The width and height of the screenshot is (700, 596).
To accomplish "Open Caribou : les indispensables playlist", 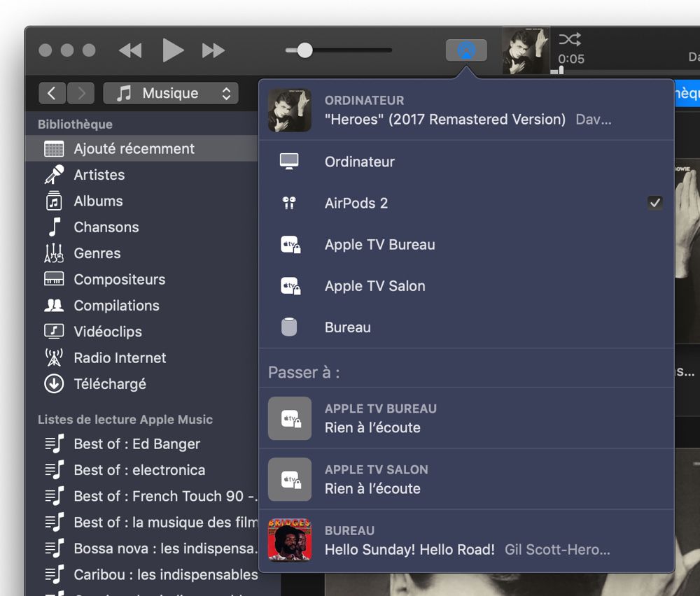I will coord(141,574).
